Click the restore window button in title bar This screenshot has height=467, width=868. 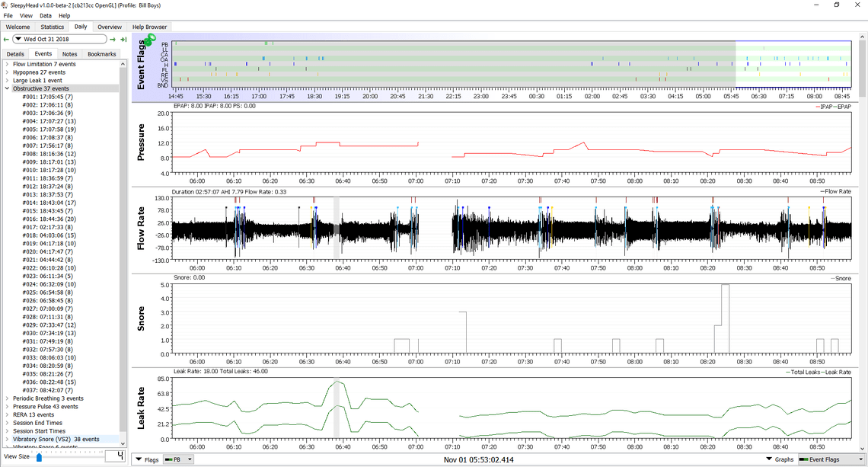click(837, 5)
